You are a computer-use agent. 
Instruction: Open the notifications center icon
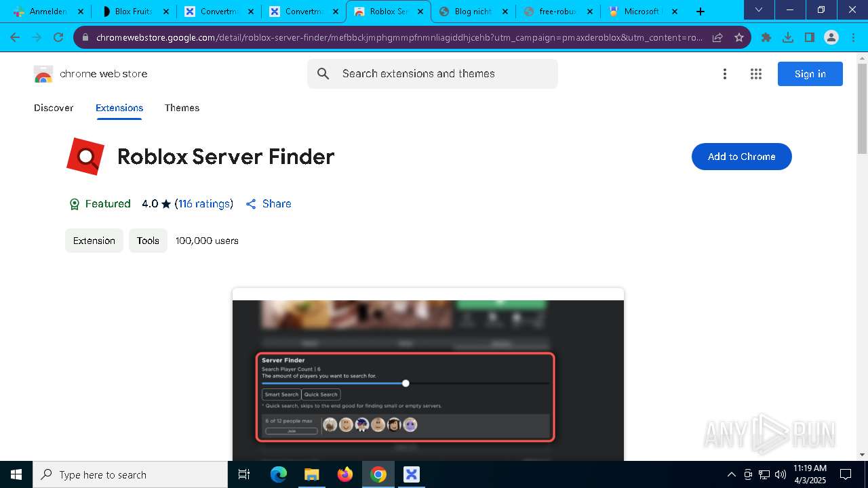(846, 474)
